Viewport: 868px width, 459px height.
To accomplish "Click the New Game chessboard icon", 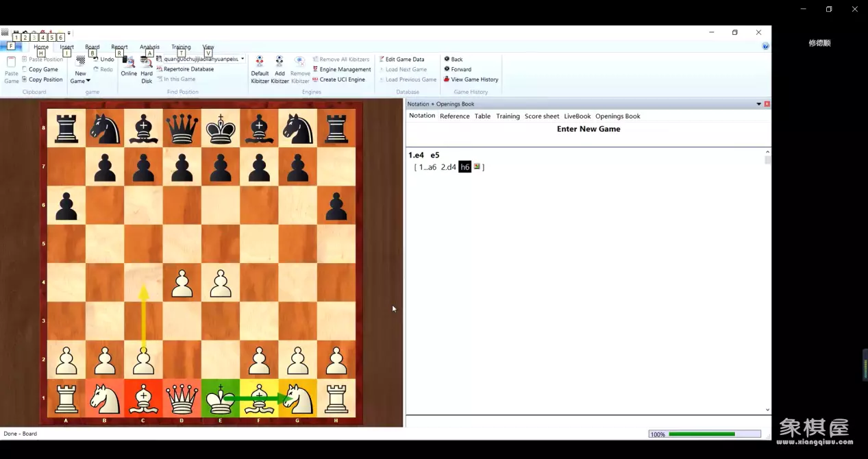I will pos(81,61).
